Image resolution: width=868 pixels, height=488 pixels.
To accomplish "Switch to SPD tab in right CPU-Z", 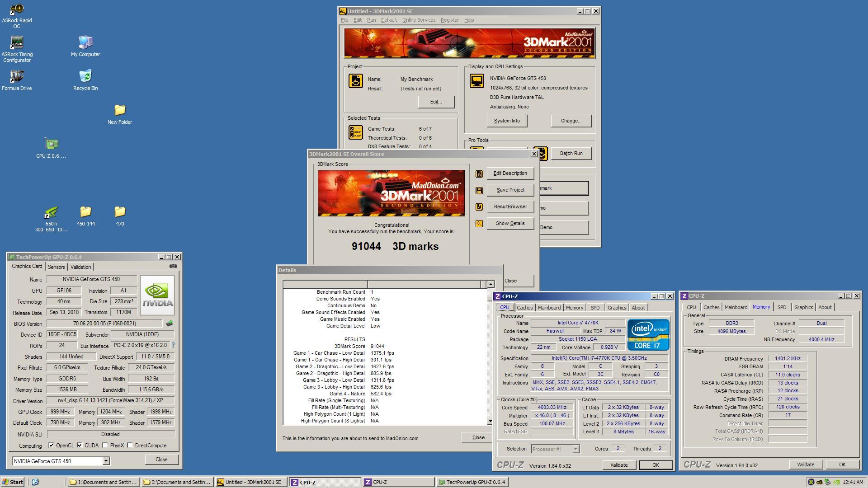I will [782, 307].
